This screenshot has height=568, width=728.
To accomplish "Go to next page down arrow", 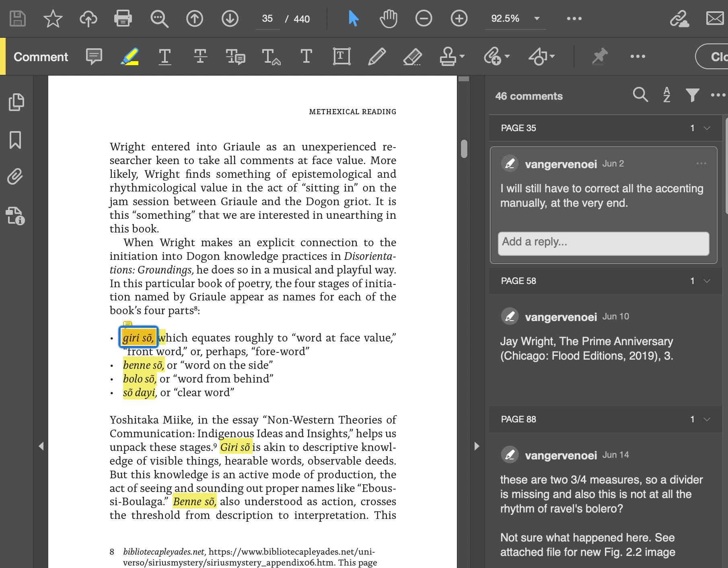I will click(230, 19).
